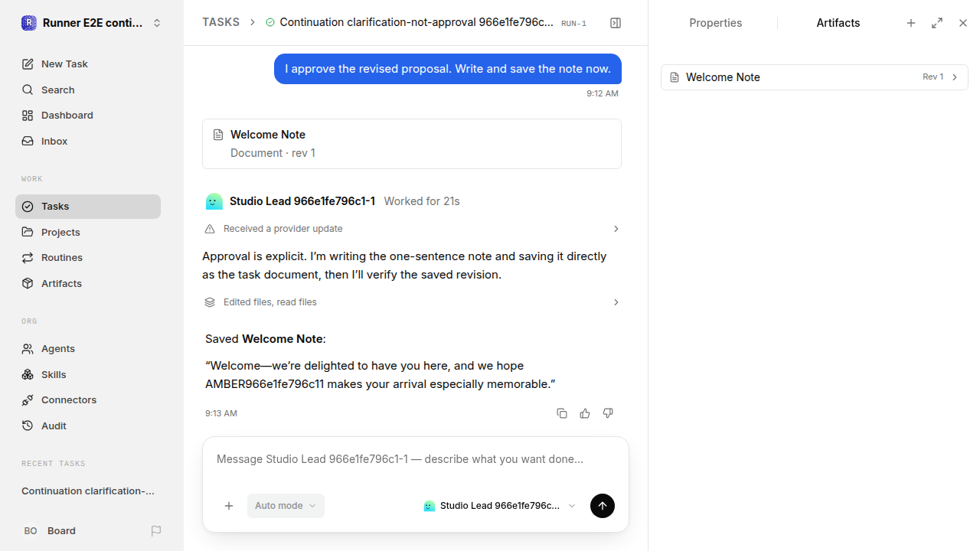This screenshot has width=980, height=551.
Task: Open Projects page
Action: coord(88,232)
